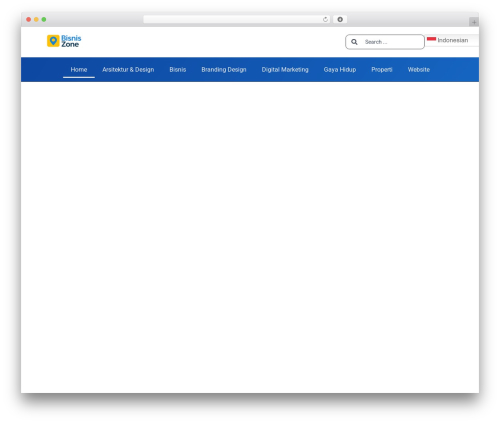
Task: Click the red close window button
Action: point(29,19)
